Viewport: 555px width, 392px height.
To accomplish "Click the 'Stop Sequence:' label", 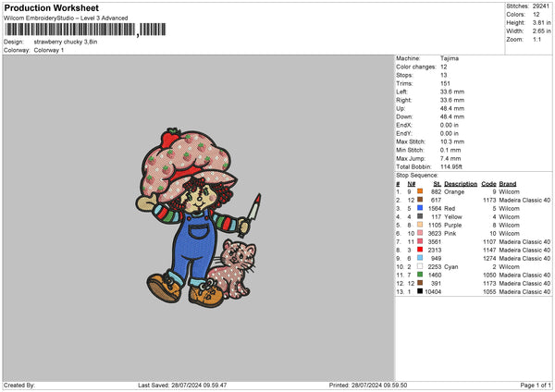I will pyautogui.click(x=417, y=175).
